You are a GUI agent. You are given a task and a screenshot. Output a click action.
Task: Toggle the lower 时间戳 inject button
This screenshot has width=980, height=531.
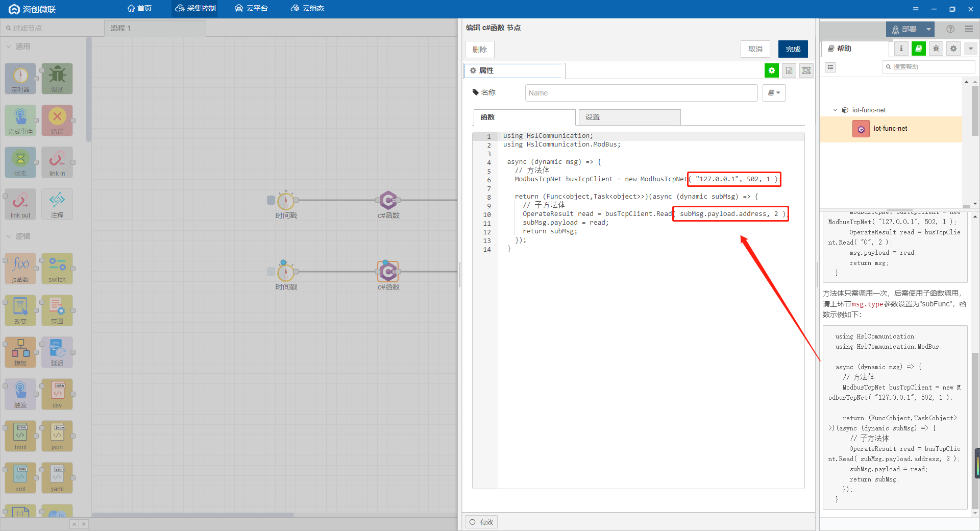pyautogui.click(x=271, y=272)
